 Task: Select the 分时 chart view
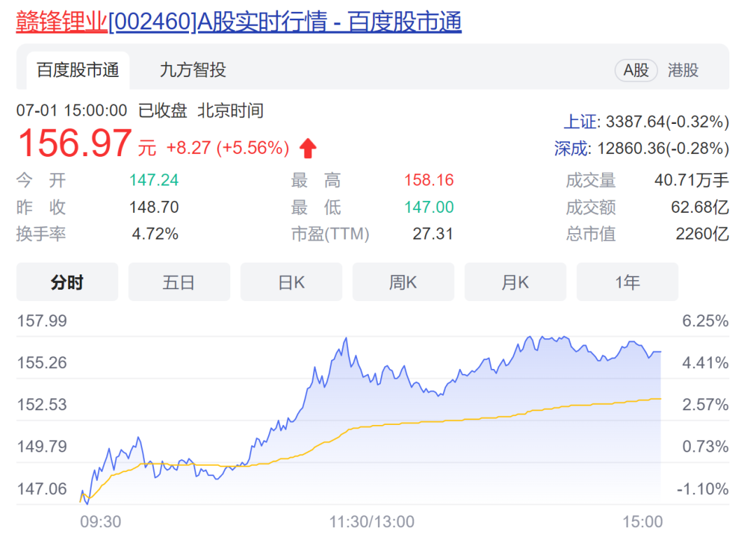pyautogui.click(x=67, y=282)
